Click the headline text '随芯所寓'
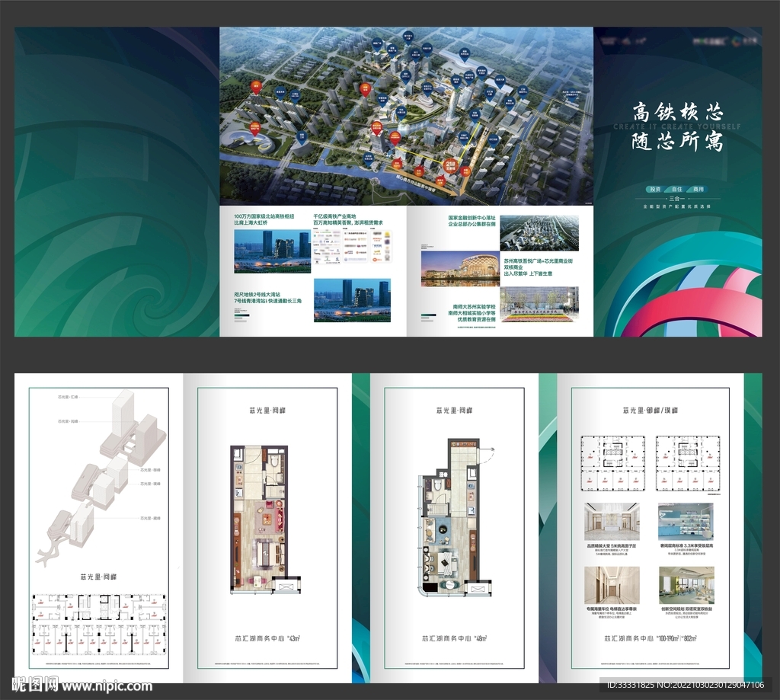 (x=677, y=142)
